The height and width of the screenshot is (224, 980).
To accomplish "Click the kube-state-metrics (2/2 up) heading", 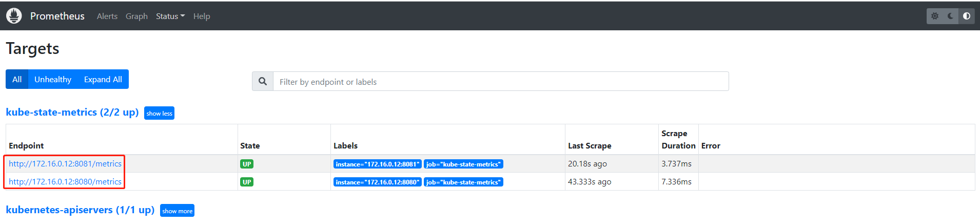I will point(72,113).
